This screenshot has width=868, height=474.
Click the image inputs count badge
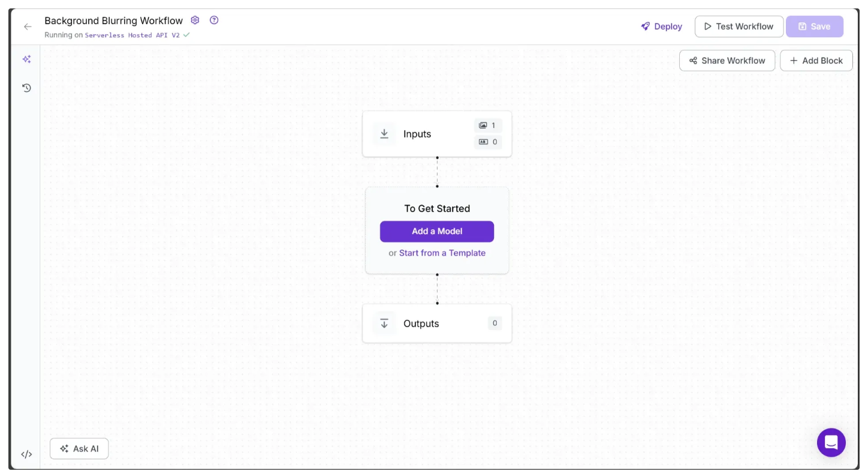click(488, 125)
